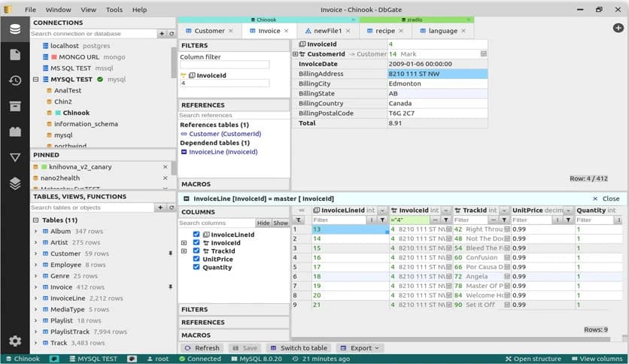629x364 pixels.
Task: Follow the Customer (CustomerId) reference link
Action: tap(225, 134)
